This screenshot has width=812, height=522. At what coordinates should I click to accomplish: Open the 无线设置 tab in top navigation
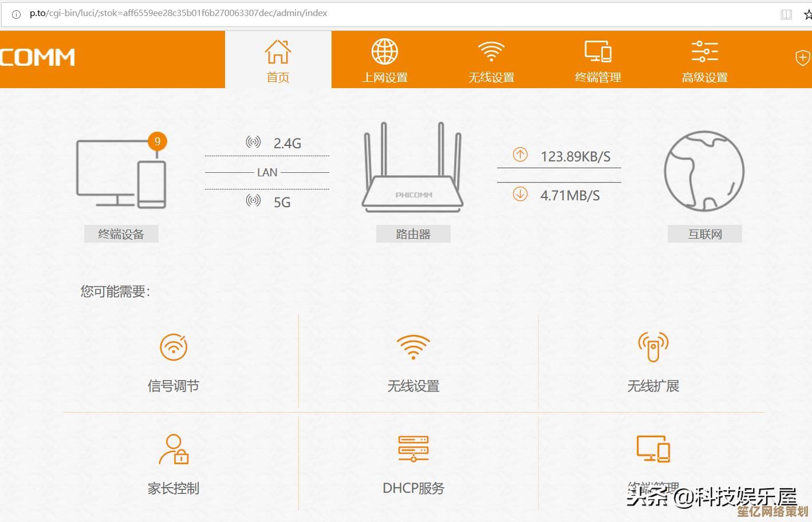[x=491, y=60]
